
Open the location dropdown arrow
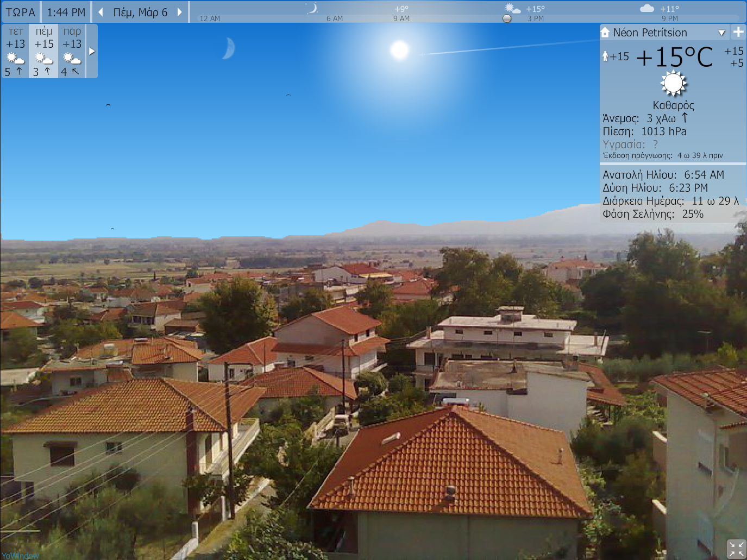[x=721, y=33]
